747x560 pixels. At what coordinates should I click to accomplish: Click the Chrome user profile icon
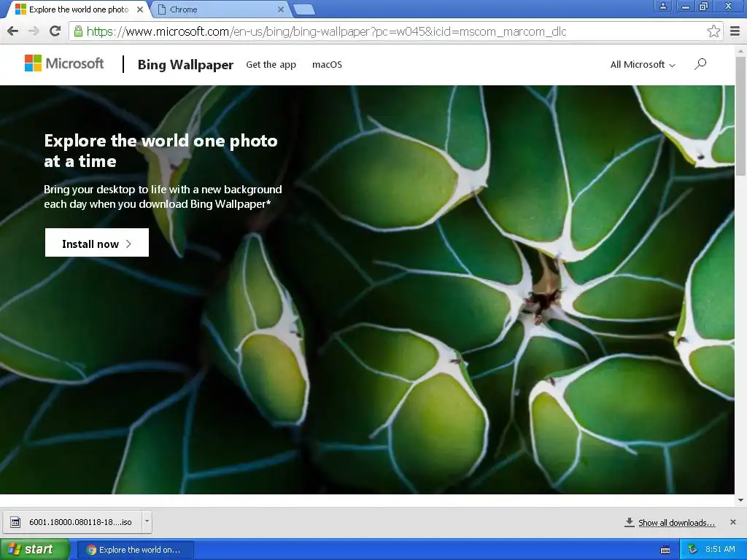tap(662, 6)
